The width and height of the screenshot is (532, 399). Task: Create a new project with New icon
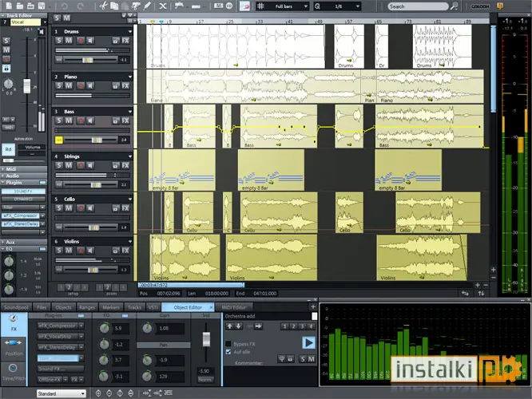(9, 6)
